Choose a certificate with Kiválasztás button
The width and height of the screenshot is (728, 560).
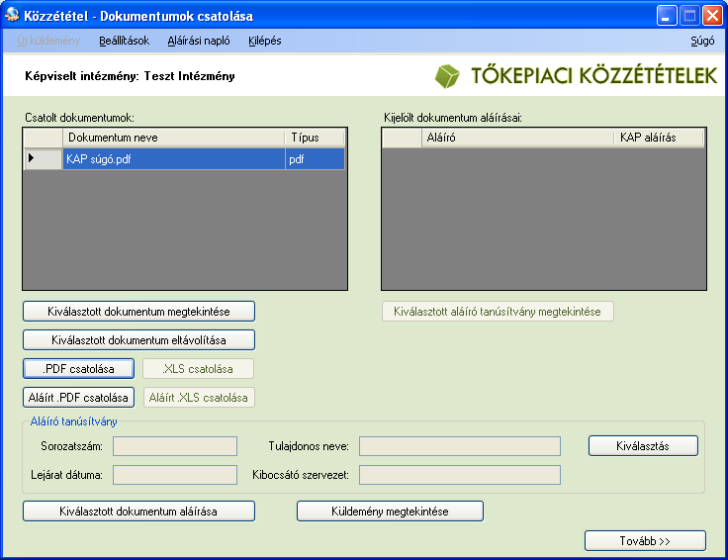pyautogui.click(x=643, y=446)
